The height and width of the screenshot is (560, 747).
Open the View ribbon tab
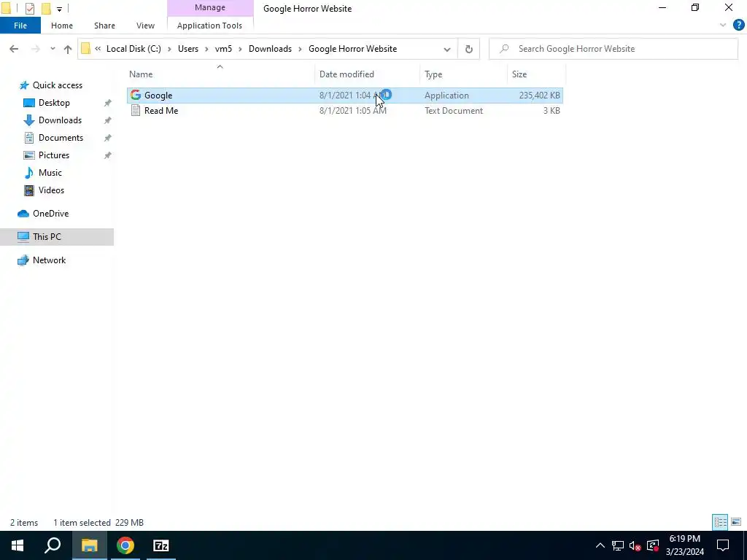click(145, 26)
